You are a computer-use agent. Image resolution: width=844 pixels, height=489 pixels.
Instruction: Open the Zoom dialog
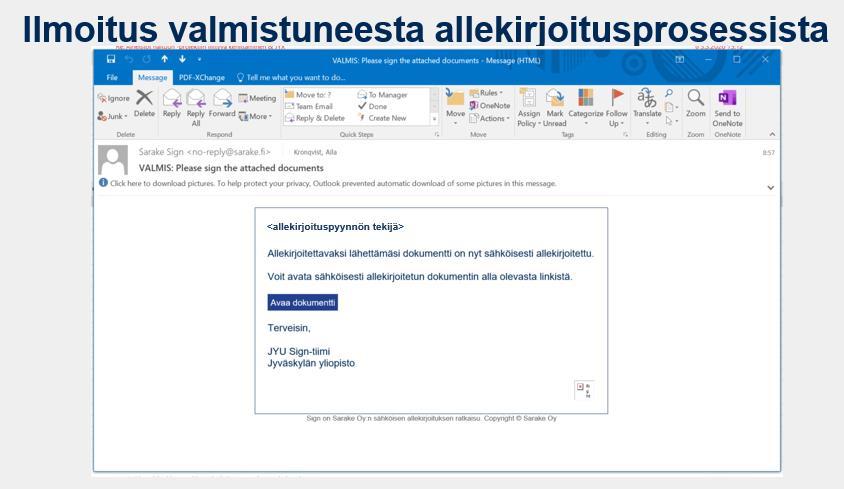pyautogui.click(x=695, y=104)
